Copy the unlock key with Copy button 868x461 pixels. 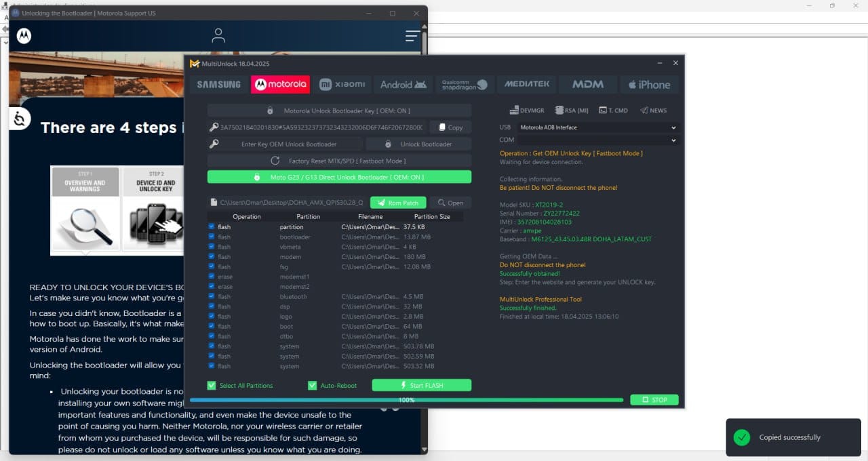pos(450,127)
